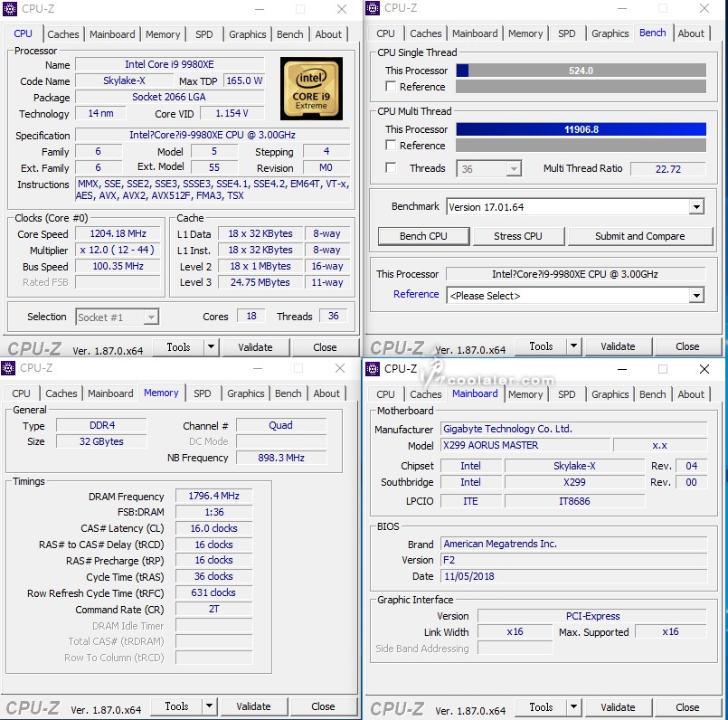Viewport: 728px width, 720px height.
Task: Click the memory Size value '32 GBytes'
Action: coord(101,441)
